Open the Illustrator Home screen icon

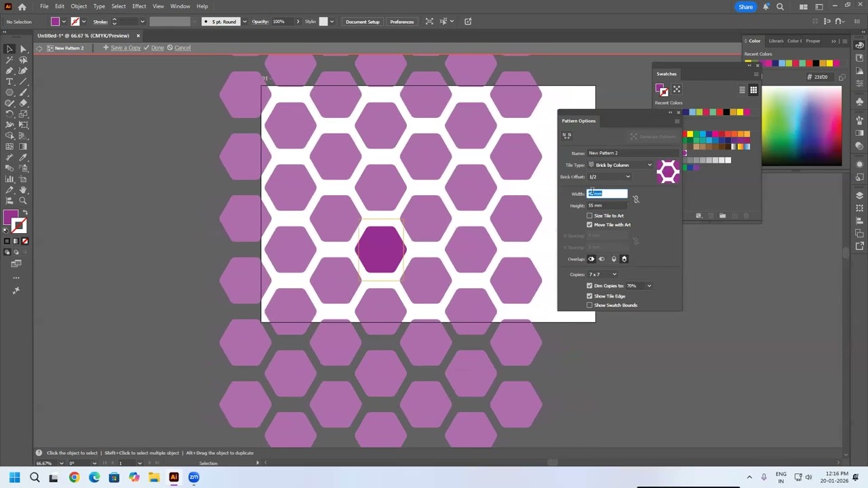point(22,7)
